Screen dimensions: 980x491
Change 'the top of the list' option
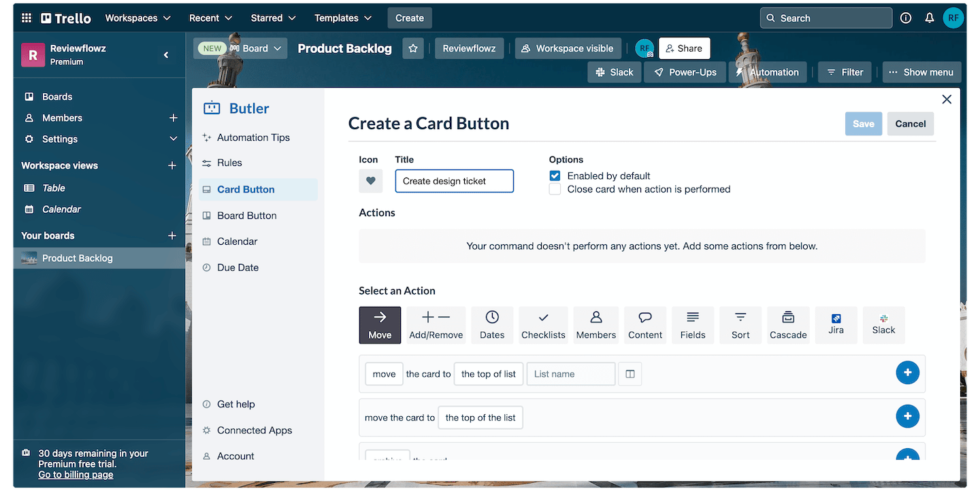point(480,418)
